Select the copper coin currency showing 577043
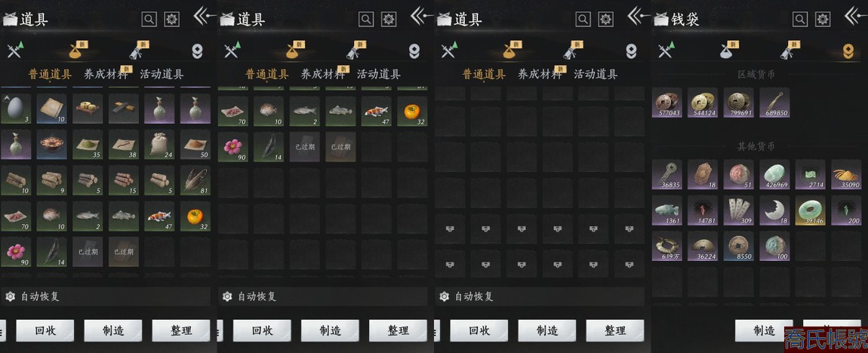The height and width of the screenshot is (353, 868). (666, 103)
